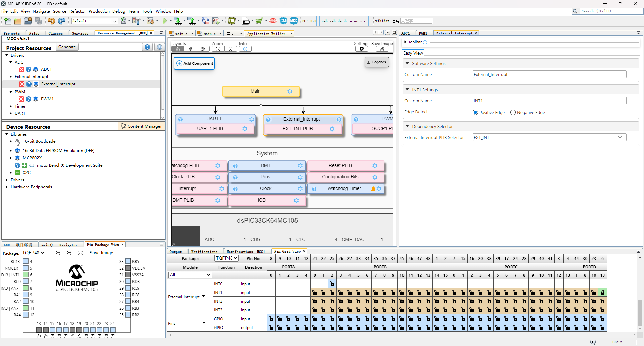The height and width of the screenshot is (346, 644).
Task: Open the Data Visualizer DV icon
Action: point(232,21)
